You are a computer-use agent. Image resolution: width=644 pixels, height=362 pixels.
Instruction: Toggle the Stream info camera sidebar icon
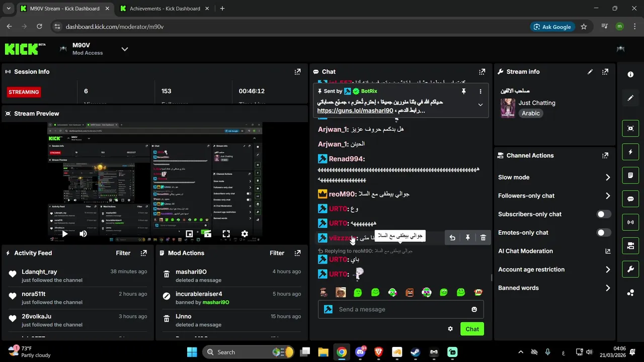click(630, 246)
